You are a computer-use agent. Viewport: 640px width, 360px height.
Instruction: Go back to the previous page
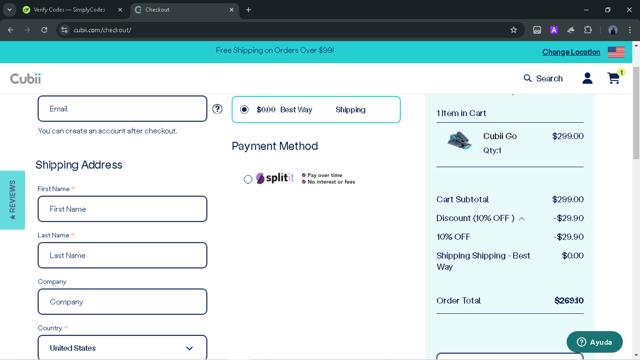11,30
